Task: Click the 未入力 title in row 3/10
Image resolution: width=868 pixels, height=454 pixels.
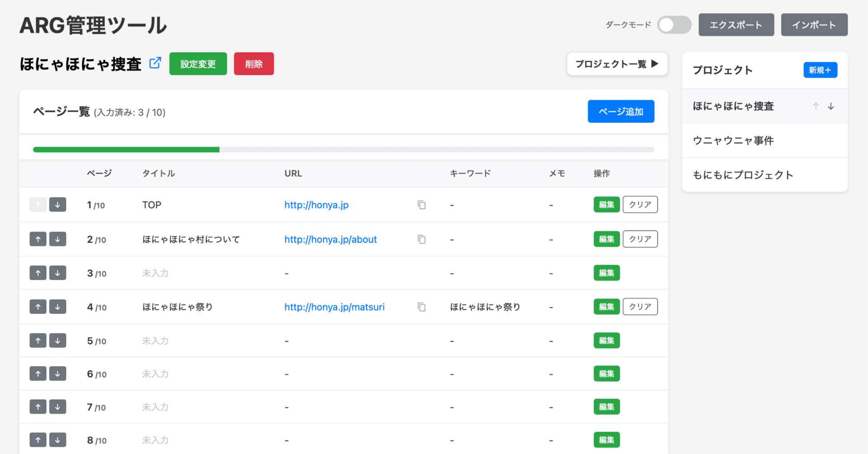Action: point(155,273)
